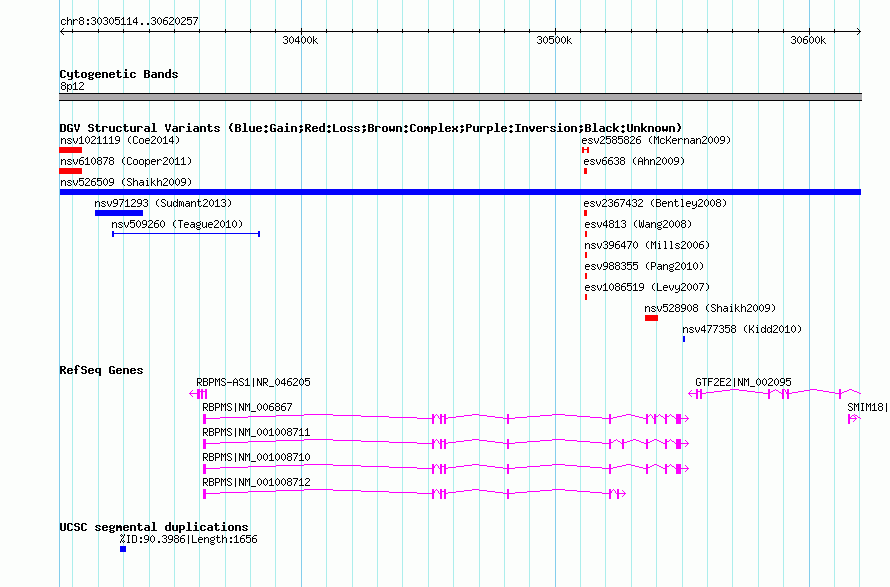890x587 pixels.
Task: Click the 8p12 band label
Action: pyautogui.click(x=72, y=86)
